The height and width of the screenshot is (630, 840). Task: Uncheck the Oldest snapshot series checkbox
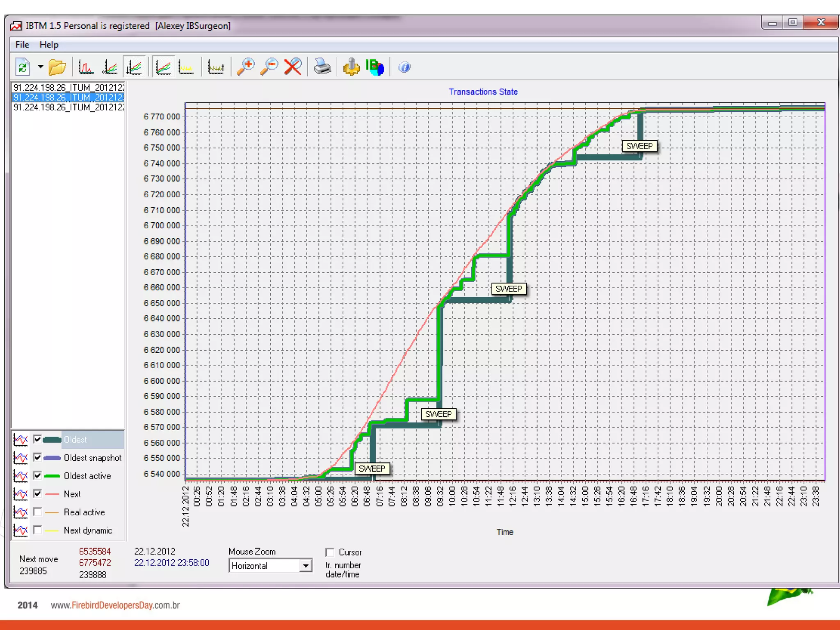37,457
